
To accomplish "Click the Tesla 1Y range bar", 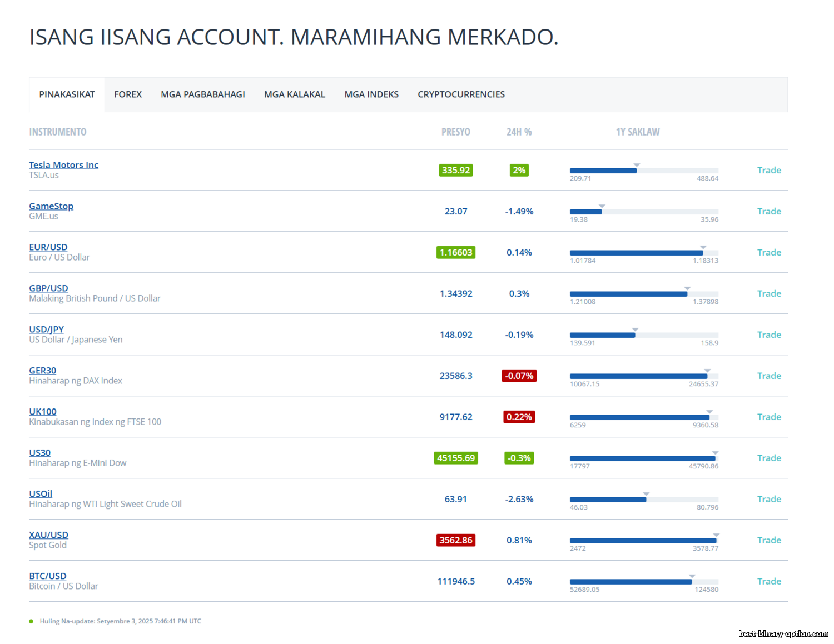I will pyautogui.click(x=644, y=171).
